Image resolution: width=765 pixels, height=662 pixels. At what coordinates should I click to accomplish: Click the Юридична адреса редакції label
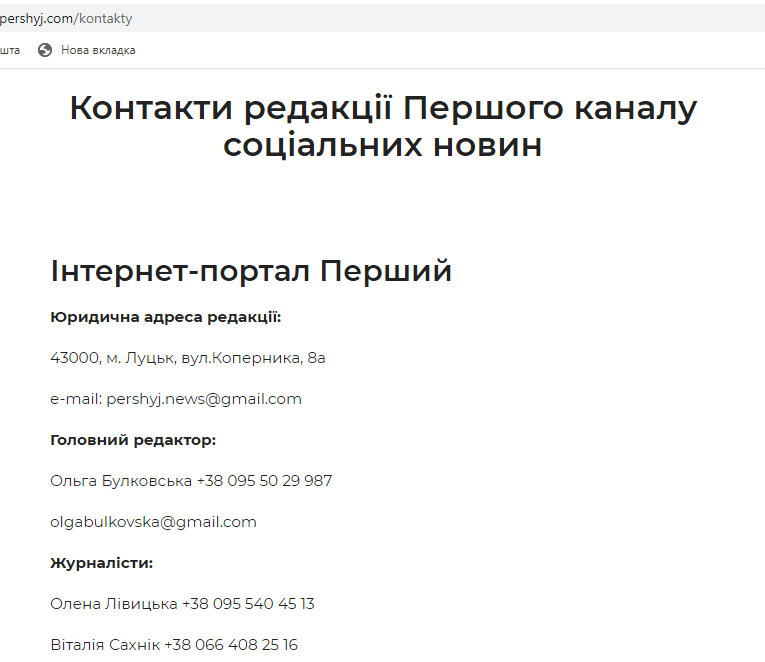[x=165, y=317]
